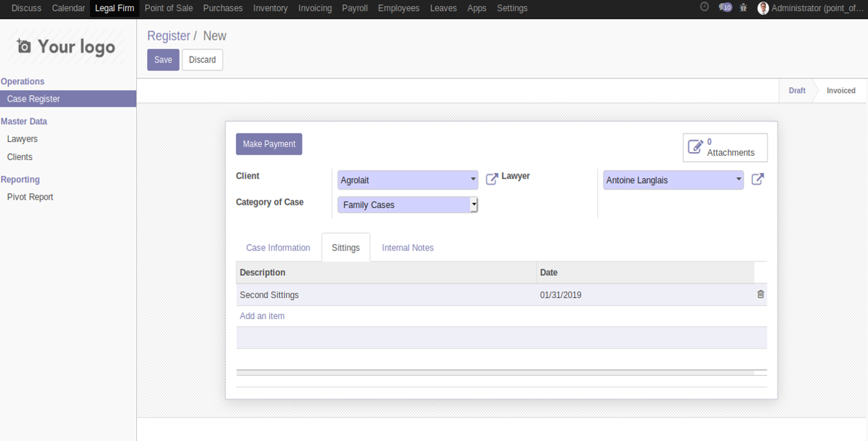The width and height of the screenshot is (868, 441).
Task: Open Pivot Report in the sidebar
Action: click(x=30, y=197)
